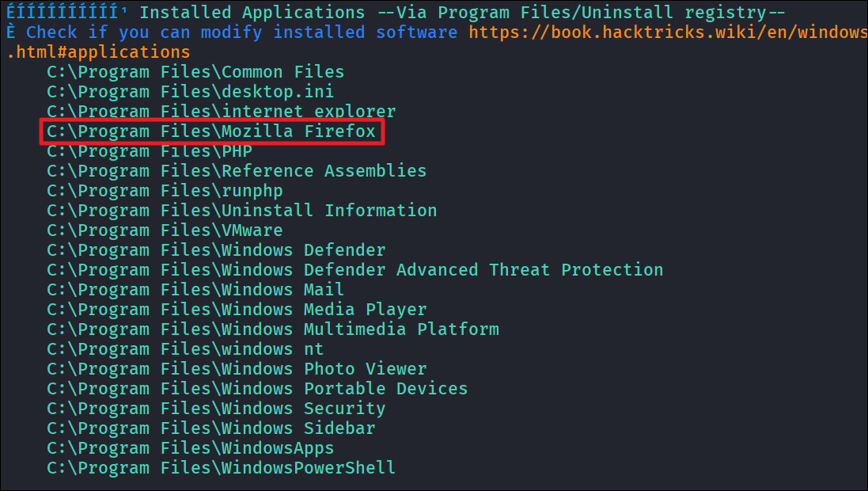
Task: Select the Installed Applications heading text
Action: [252, 12]
